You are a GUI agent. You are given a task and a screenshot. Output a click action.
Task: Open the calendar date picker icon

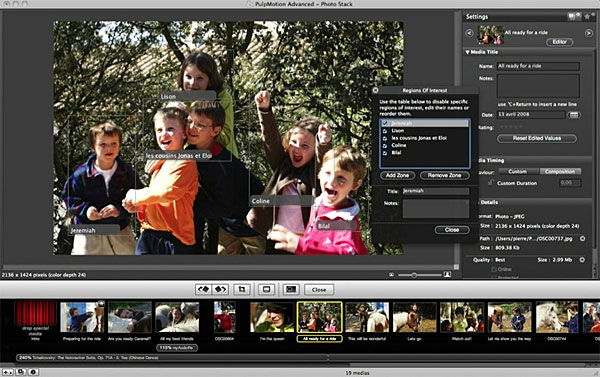(574, 115)
